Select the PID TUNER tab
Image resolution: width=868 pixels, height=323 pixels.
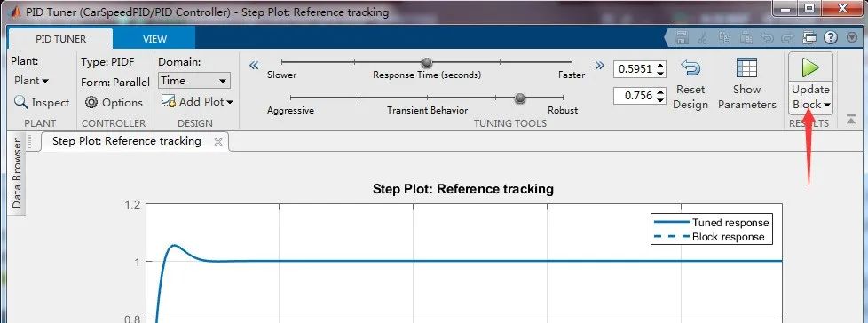tap(61, 39)
